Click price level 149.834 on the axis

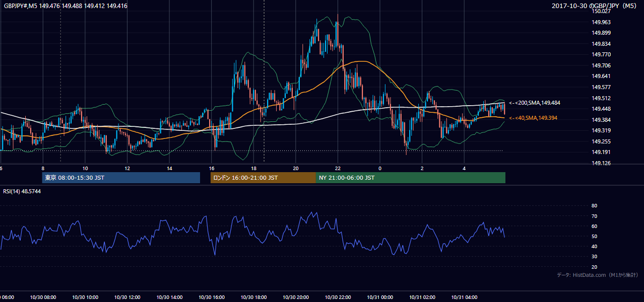tap(602, 44)
